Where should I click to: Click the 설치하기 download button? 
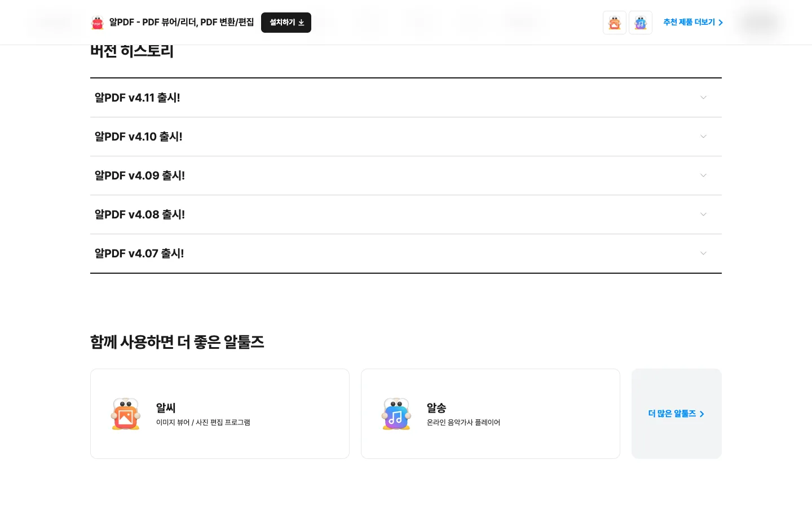(286, 23)
